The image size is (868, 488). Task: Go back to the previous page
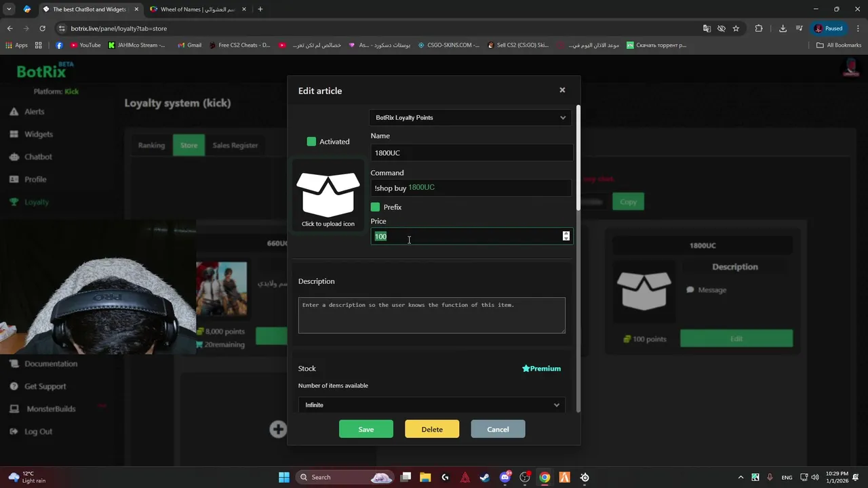coord(9,28)
